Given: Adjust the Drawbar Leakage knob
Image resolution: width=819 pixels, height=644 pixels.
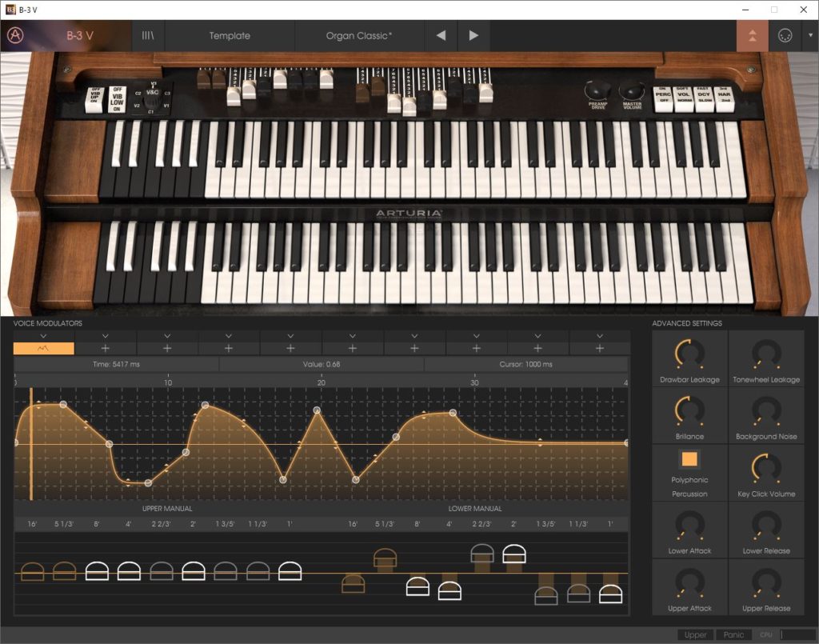Looking at the screenshot, I should (x=689, y=354).
